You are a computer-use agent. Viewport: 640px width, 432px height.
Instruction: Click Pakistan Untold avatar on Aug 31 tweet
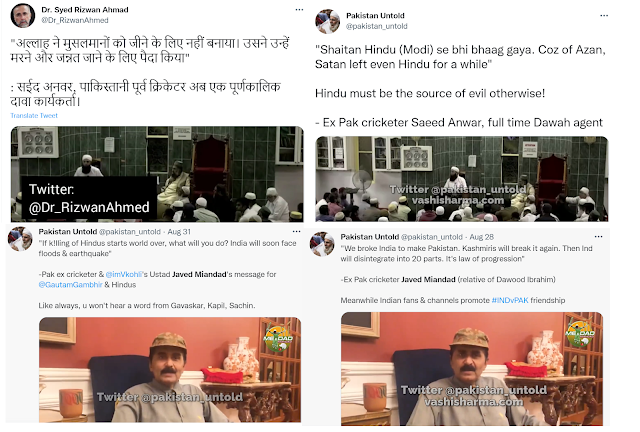(20, 239)
